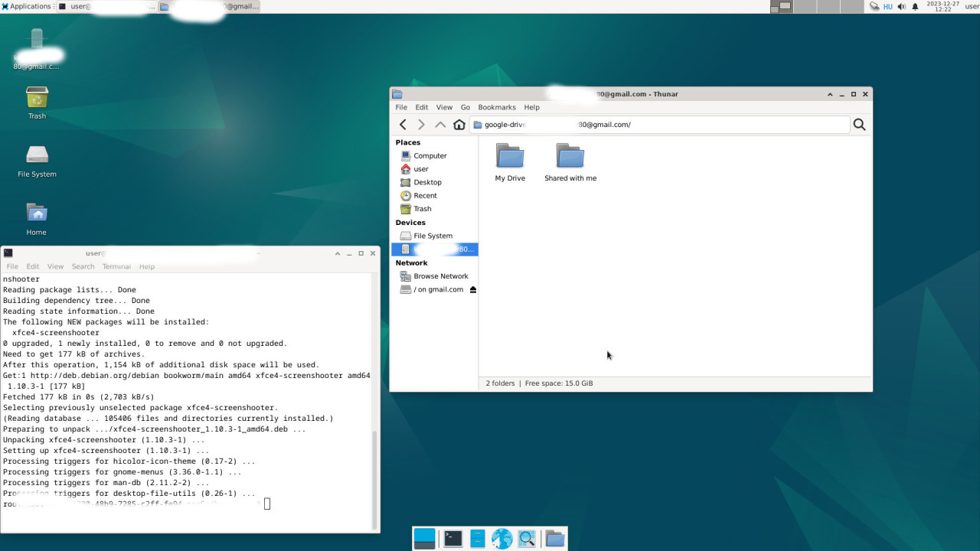
Task: Click the Thunar search magnifier icon
Action: coord(859,125)
